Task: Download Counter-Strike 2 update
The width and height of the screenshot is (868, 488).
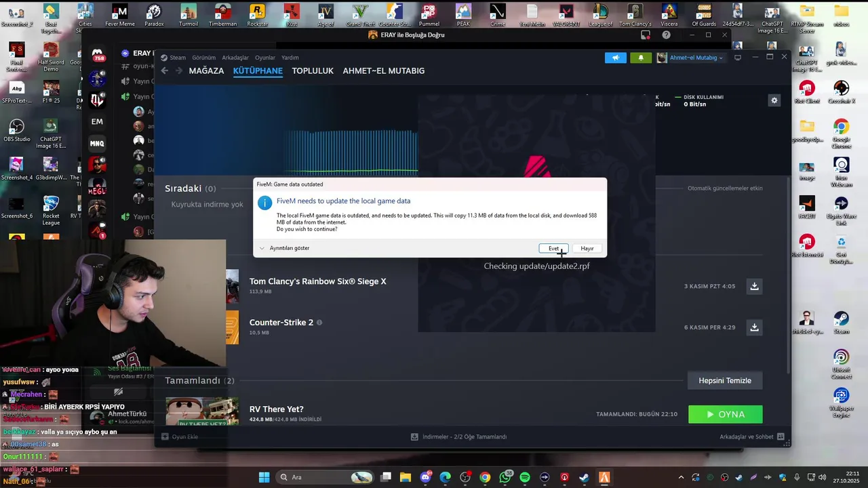Action: [x=754, y=327]
